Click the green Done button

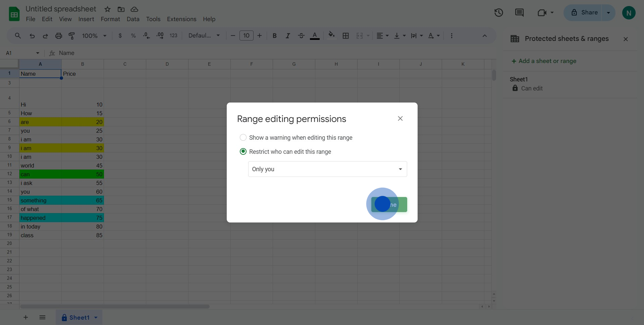pyautogui.click(x=389, y=204)
